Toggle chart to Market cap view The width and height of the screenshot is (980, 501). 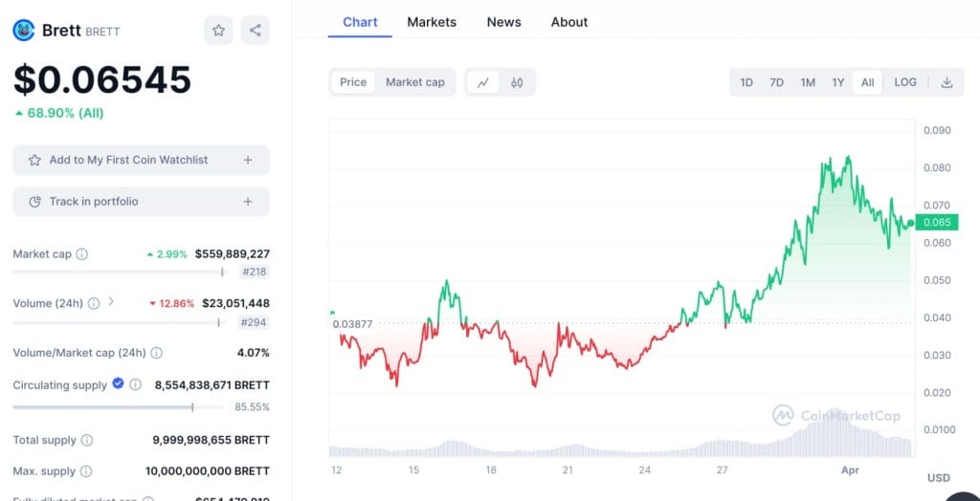(x=414, y=82)
